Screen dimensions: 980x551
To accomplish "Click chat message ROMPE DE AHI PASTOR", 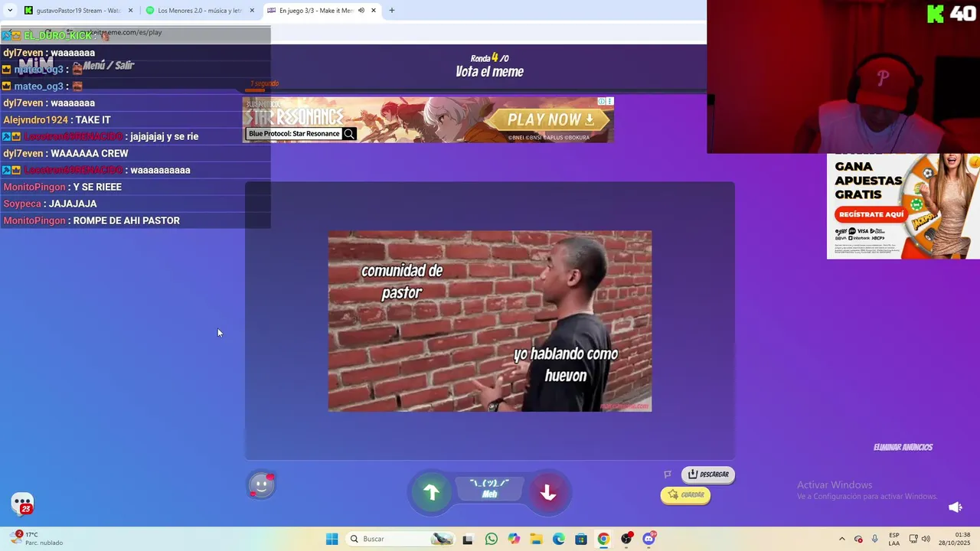I will 126,220.
